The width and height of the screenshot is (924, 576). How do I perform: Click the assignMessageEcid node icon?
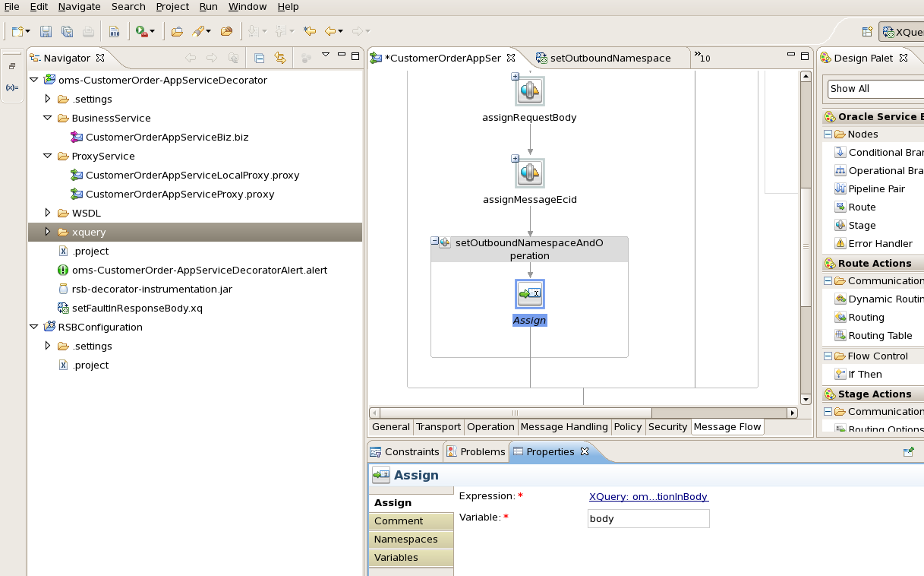click(529, 173)
